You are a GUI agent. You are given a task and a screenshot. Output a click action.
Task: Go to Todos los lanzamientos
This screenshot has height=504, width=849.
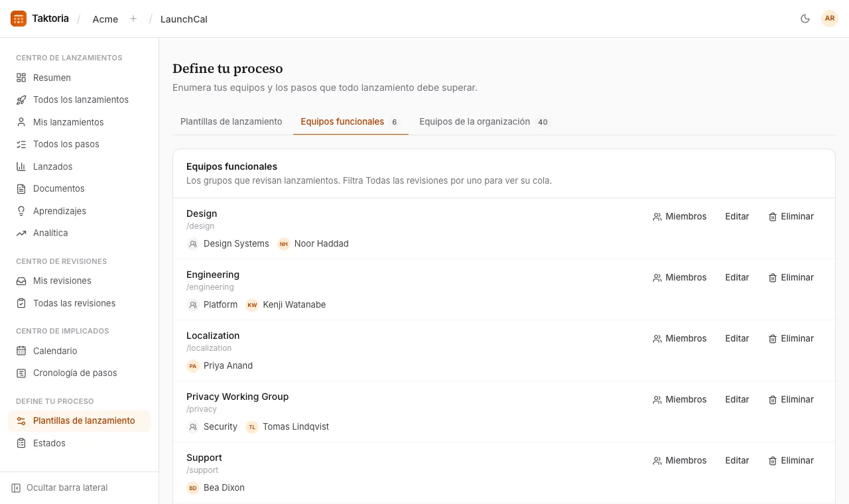(x=79, y=99)
